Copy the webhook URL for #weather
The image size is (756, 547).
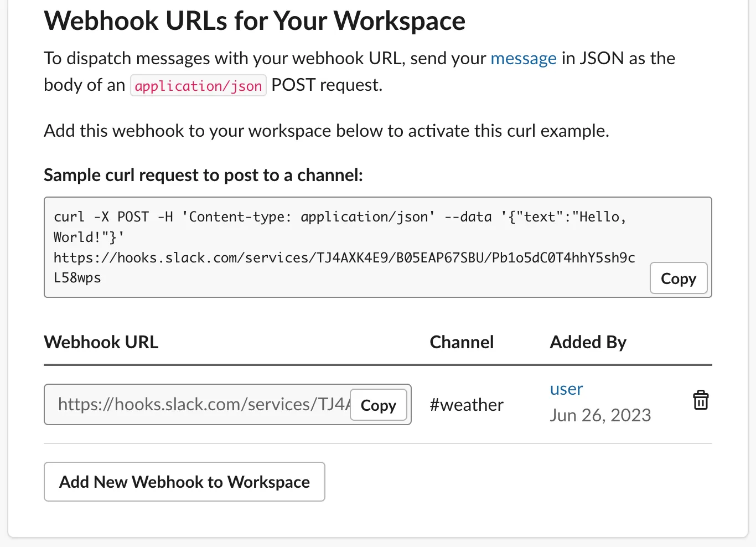coord(378,405)
